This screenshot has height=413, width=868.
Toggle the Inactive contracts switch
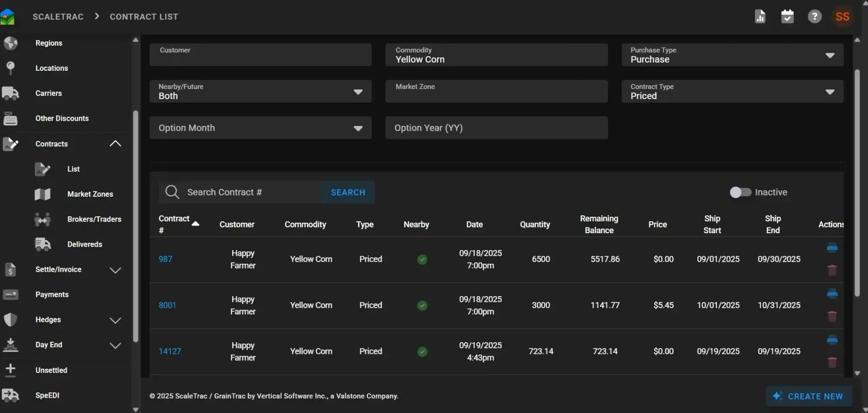[740, 192]
